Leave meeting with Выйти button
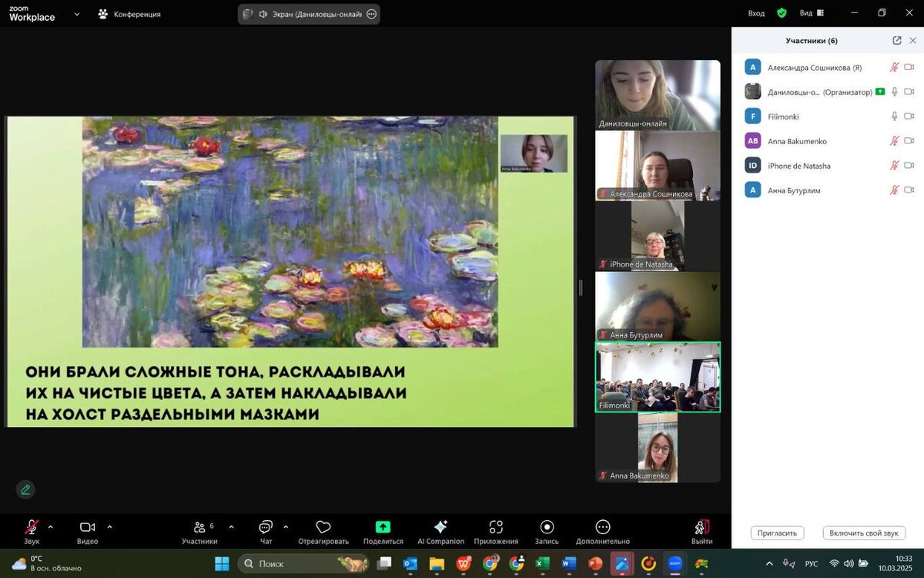Screen dimensions: 924x578 click(x=701, y=532)
